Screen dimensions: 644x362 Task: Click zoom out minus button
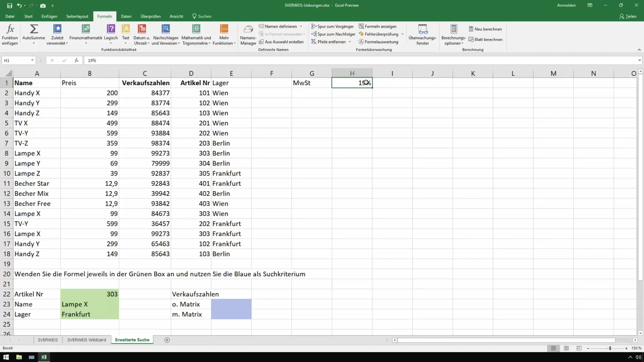[x=588, y=348]
